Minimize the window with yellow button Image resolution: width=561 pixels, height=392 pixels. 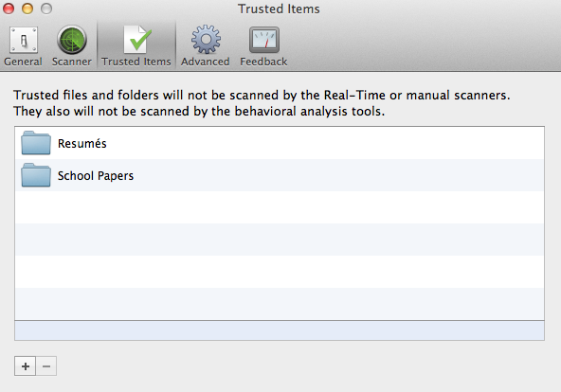[x=27, y=9]
